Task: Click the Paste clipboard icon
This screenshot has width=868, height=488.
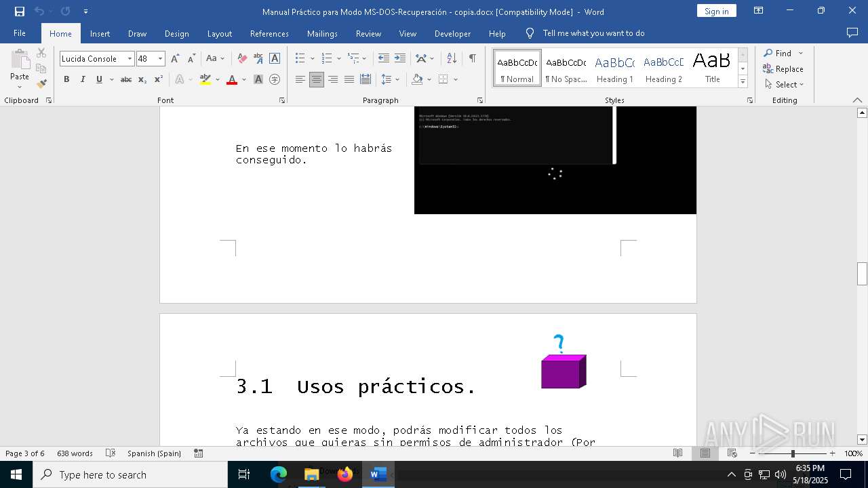Action: click(20, 60)
